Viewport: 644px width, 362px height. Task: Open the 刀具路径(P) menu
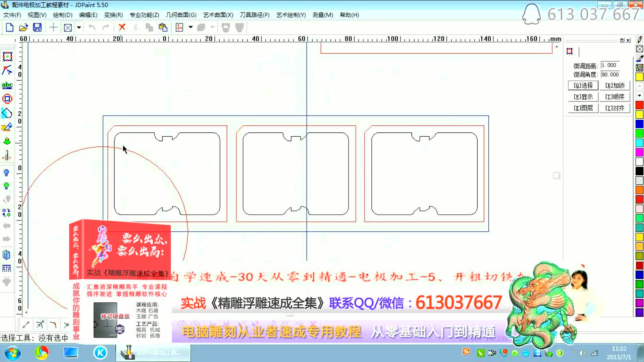pos(254,15)
